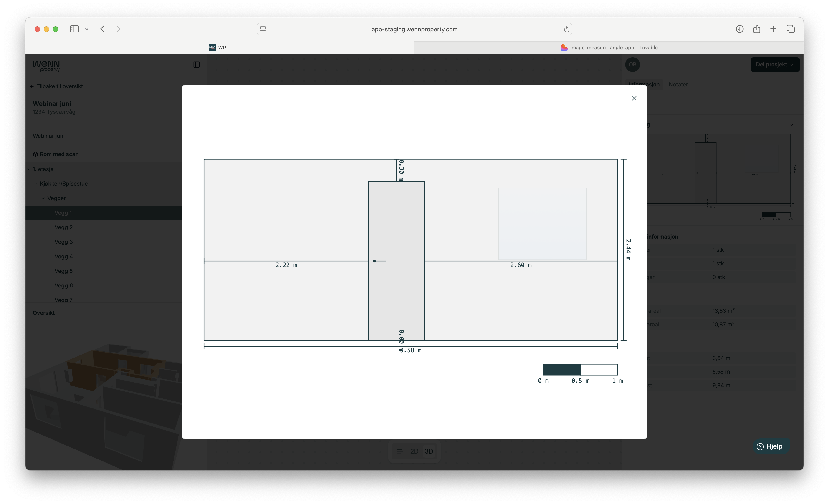Open the Del prosjekt dropdown
The image size is (829, 504).
point(774,65)
